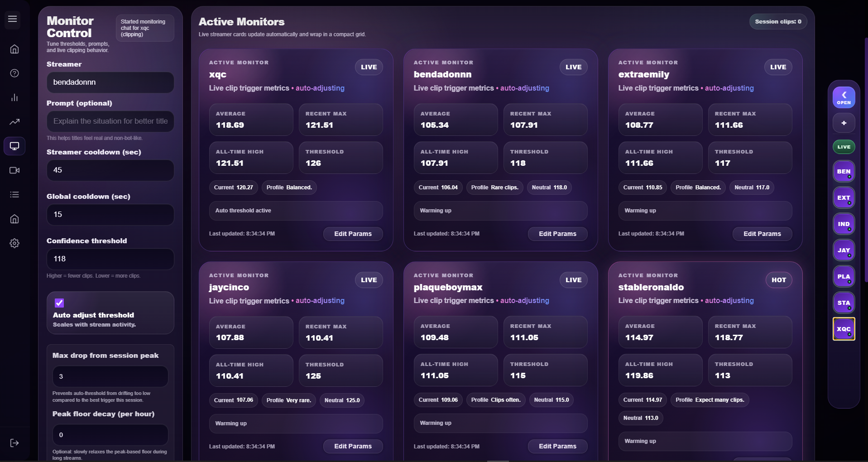868x462 pixels.
Task: View the Session clips counter badge
Action: [x=777, y=21]
